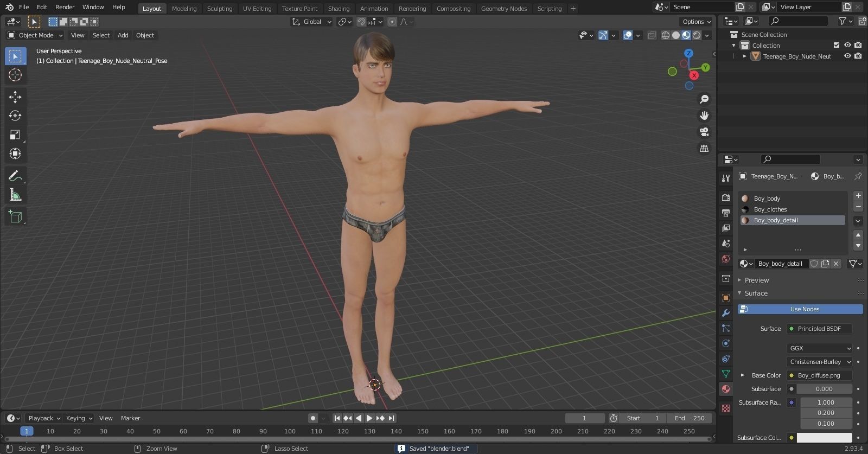The image size is (868, 454).
Task: Expand the Base Color texture settings
Action: click(x=743, y=375)
